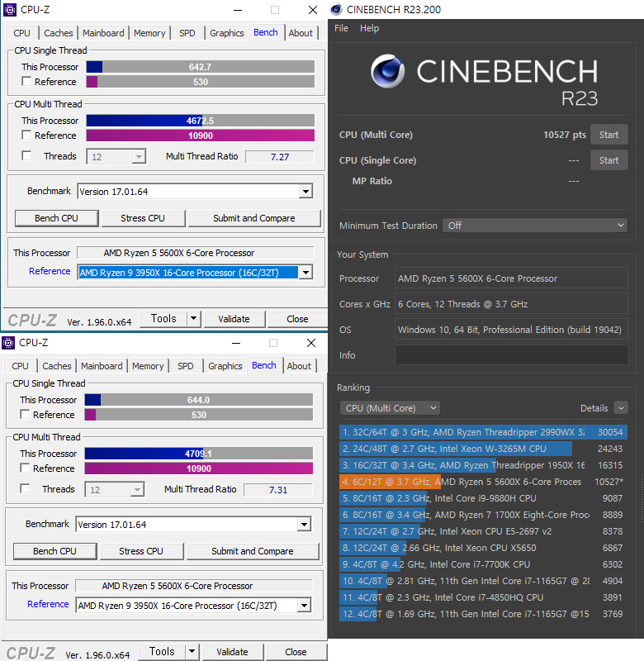Toggle the Threads checkbox in the bottom CPU-Z window

tap(25, 488)
